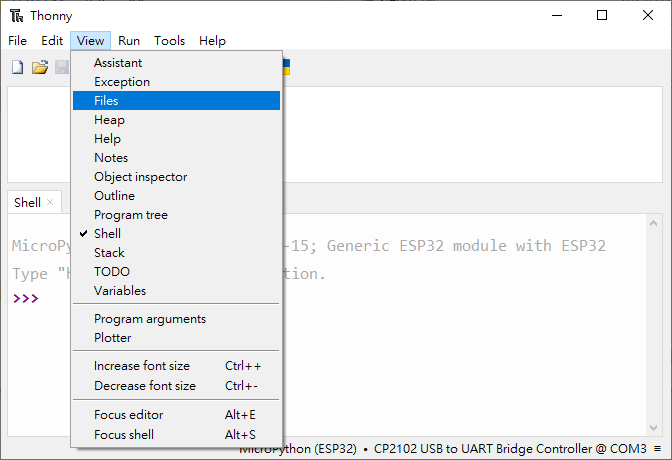672x460 pixels.
Task: Click the status bar hamburger menu icon
Action: 657,448
